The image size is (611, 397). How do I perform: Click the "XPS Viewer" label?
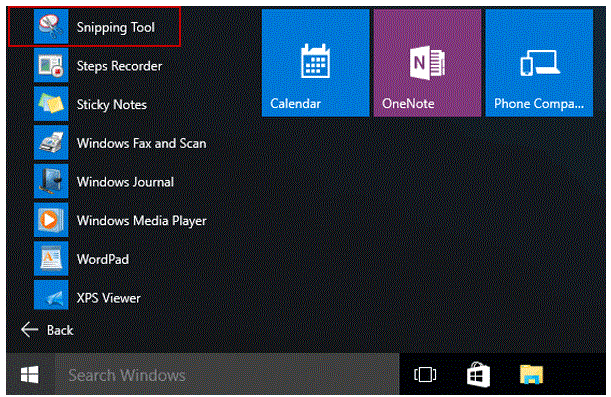pos(109,298)
